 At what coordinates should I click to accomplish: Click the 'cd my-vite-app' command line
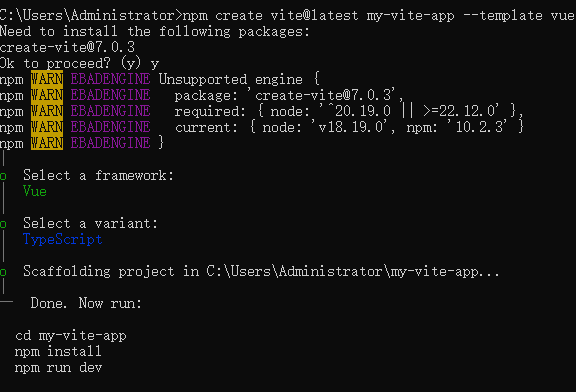(71, 335)
